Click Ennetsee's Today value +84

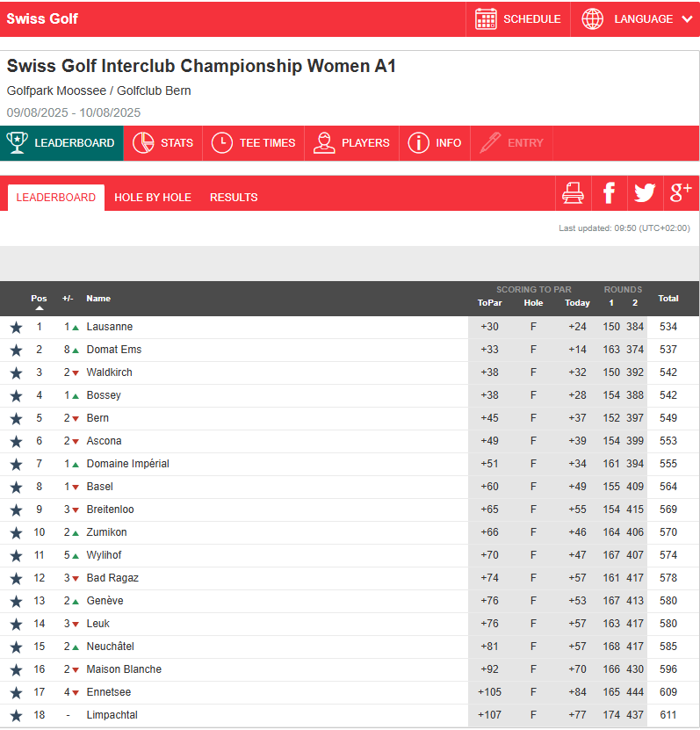coord(577,692)
